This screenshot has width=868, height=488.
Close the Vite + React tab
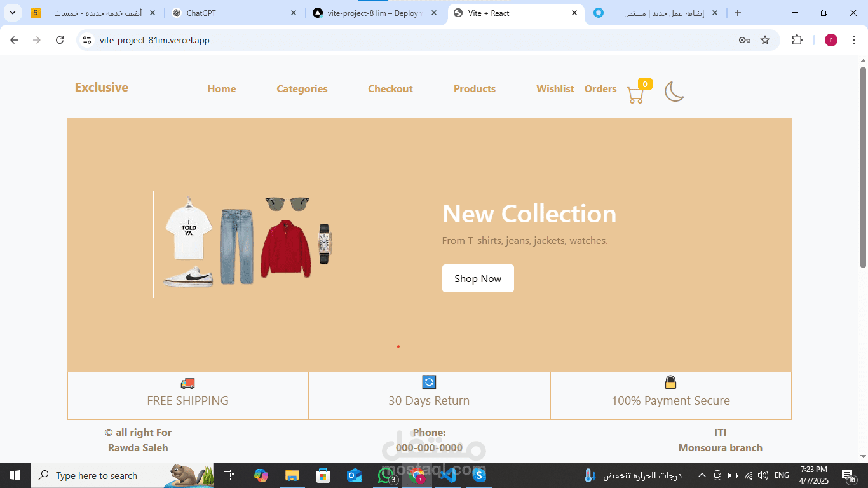[574, 13]
